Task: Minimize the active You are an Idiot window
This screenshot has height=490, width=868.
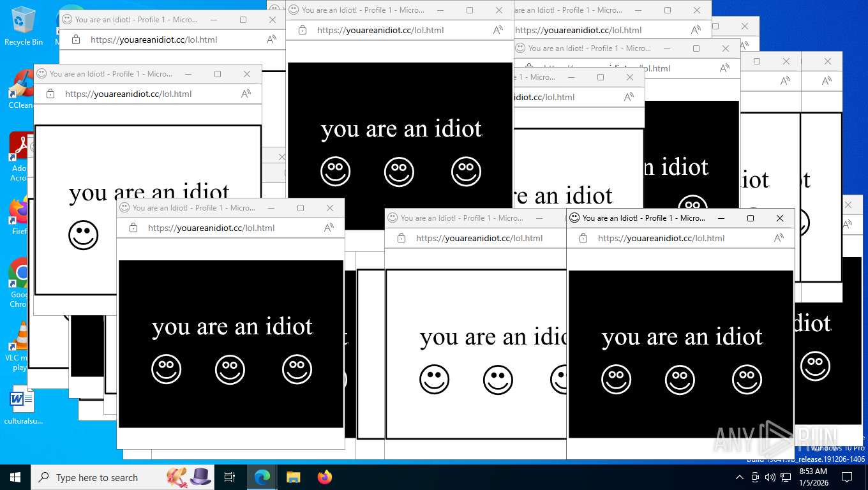Action: 721,218
